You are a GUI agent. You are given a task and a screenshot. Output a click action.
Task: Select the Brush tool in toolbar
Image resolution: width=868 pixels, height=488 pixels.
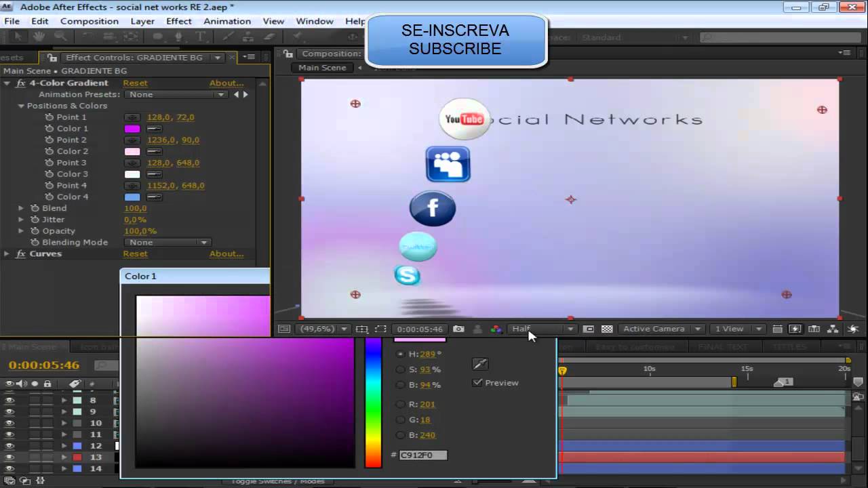(229, 37)
